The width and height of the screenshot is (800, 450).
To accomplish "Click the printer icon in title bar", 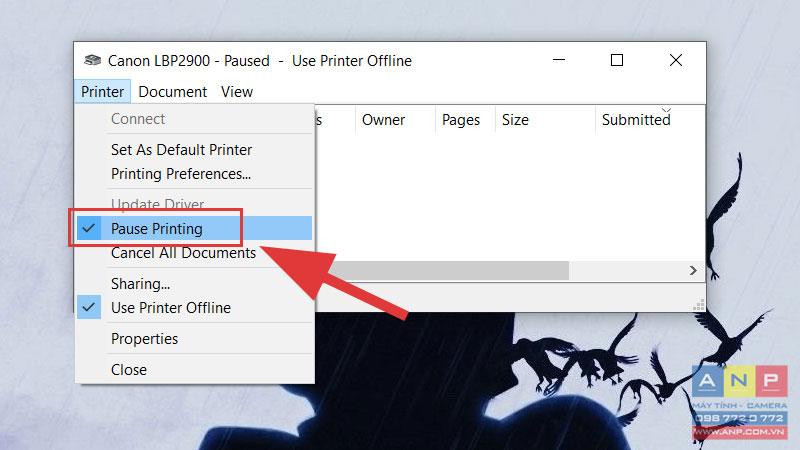I will [x=92, y=60].
